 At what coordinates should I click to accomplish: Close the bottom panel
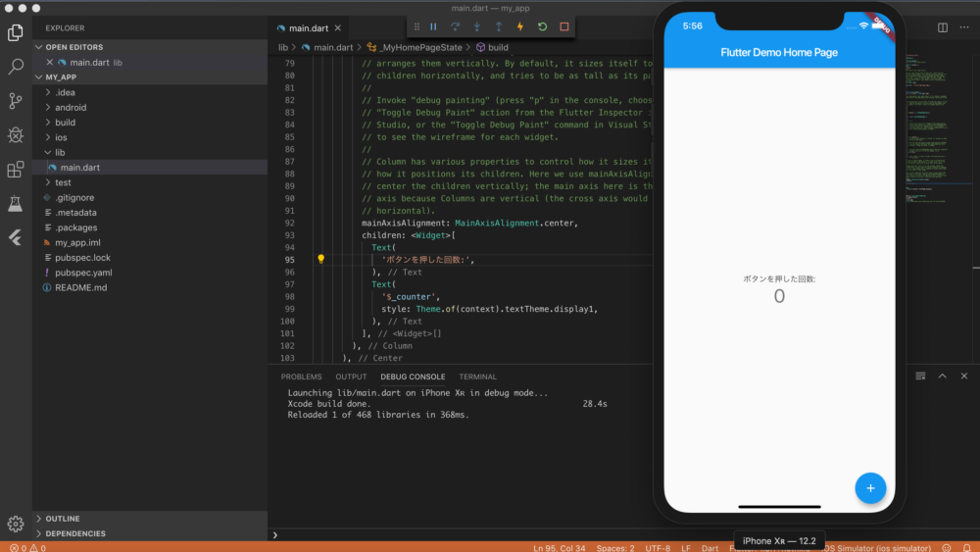964,376
